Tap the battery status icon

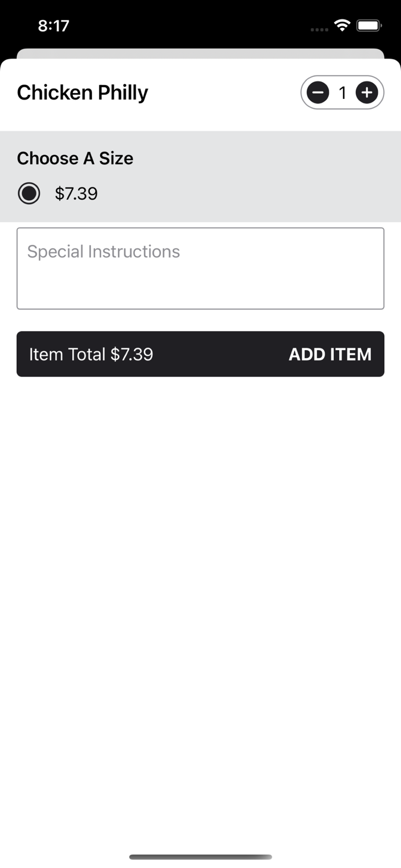pyautogui.click(x=369, y=25)
